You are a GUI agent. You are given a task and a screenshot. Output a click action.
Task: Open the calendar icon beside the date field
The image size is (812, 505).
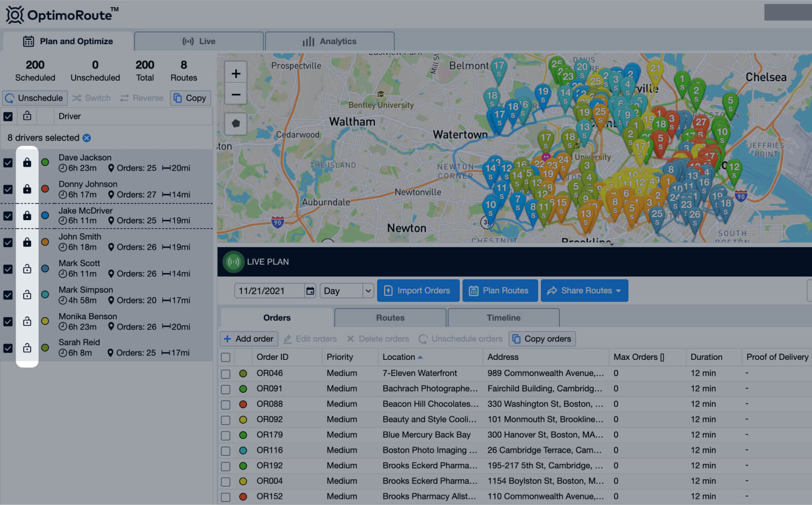(x=310, y=290)
